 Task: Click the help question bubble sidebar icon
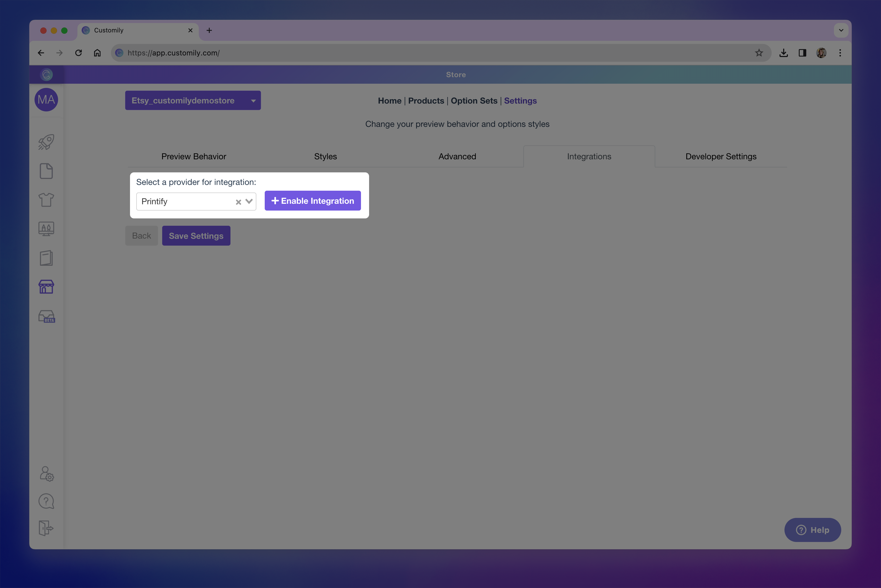point(46,501)
